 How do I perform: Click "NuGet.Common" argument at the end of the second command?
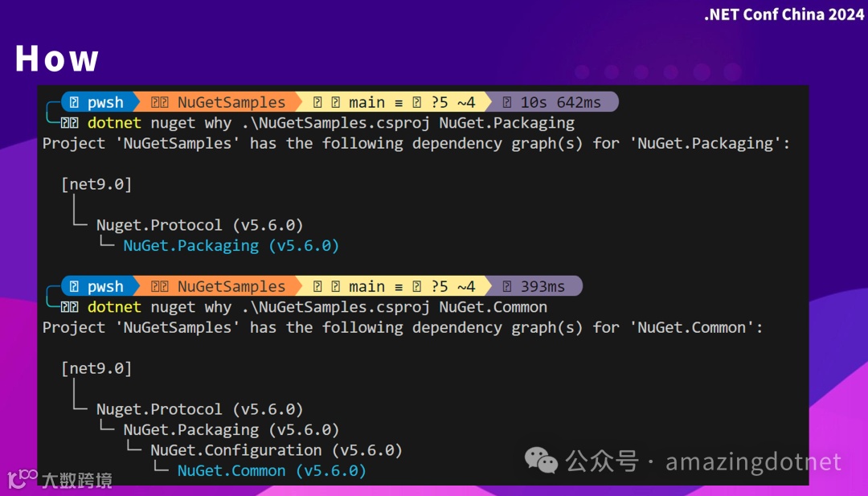pyautogui.click(x=493, y=307)
